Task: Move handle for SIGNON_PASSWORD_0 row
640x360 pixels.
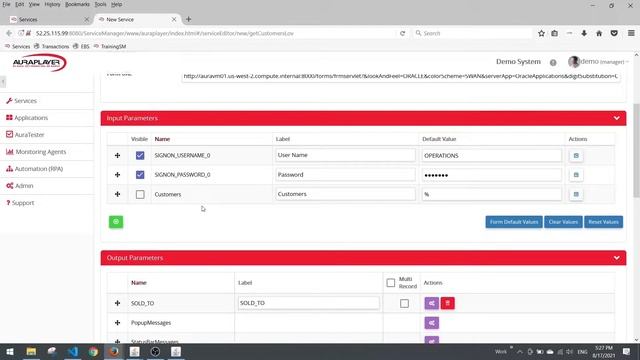Action: pos(118,175)
